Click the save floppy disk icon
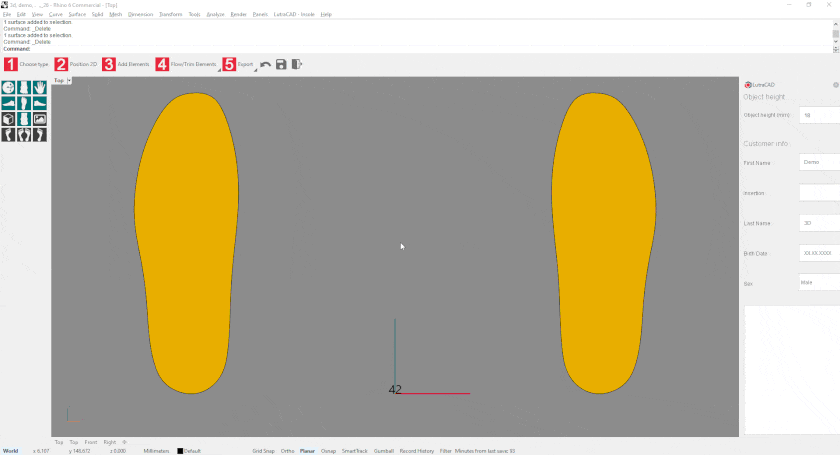The width and height of the screenshot is (840, 455). [x=281, y=64]
